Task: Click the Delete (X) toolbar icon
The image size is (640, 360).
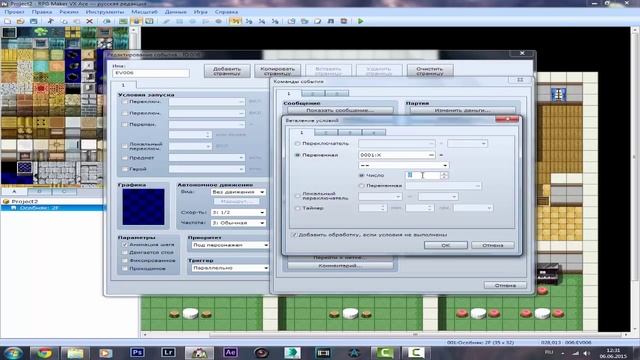Action: point(89,21)
